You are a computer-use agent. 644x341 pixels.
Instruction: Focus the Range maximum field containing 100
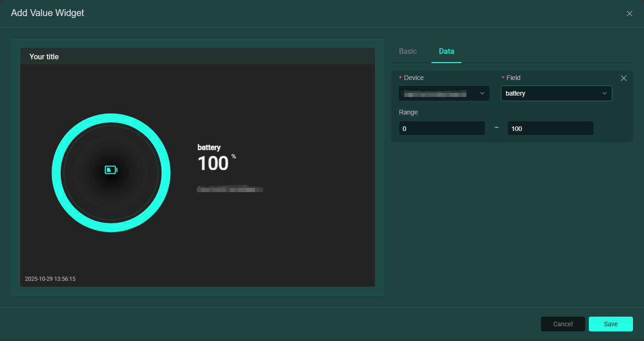[x=550, y=129]
